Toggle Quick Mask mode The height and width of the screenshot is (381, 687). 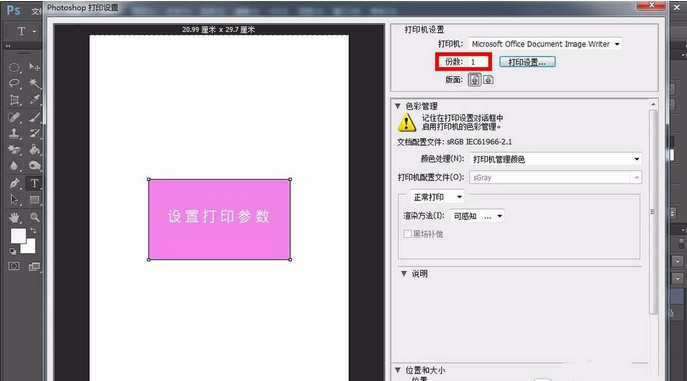point(14,266)
